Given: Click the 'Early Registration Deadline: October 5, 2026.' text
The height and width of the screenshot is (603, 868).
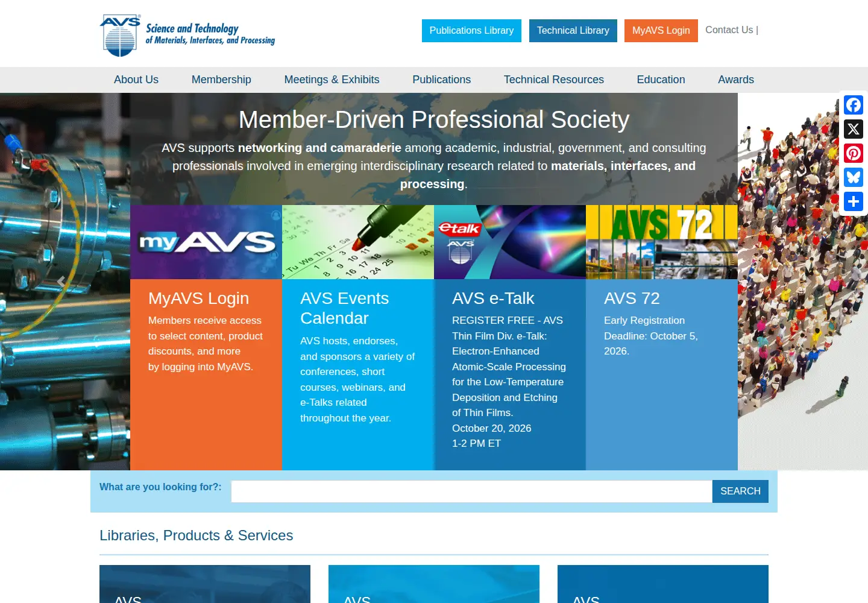Looking at the screenshot, I should 651,336.
